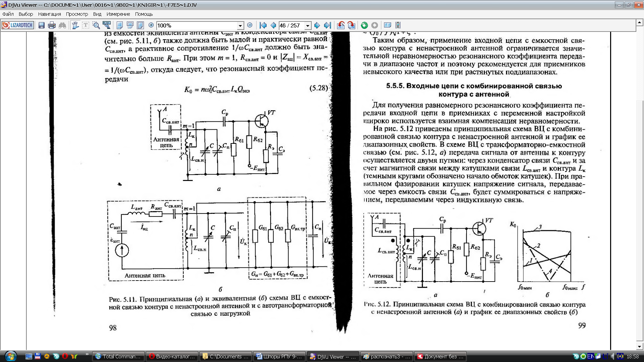The image size is (644, 362).
Task: Click the zoom field showing 100%
Action: (197, 25)
